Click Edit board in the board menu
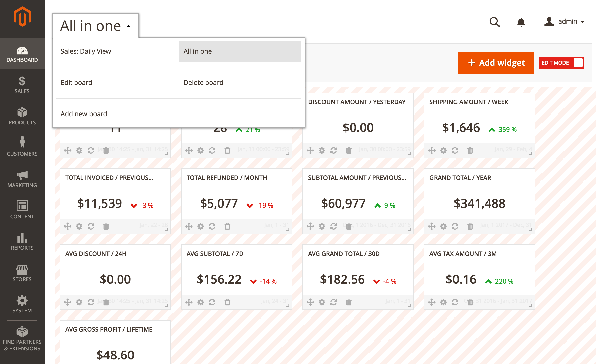Screen dimensions: 607x364 pyautogui.click(x=76, y=82)
